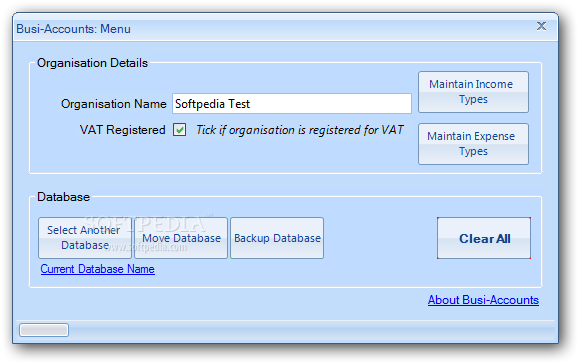Open the Current Database Name link
The width and height of the screenshot is (579, 364).
(97, 269)
